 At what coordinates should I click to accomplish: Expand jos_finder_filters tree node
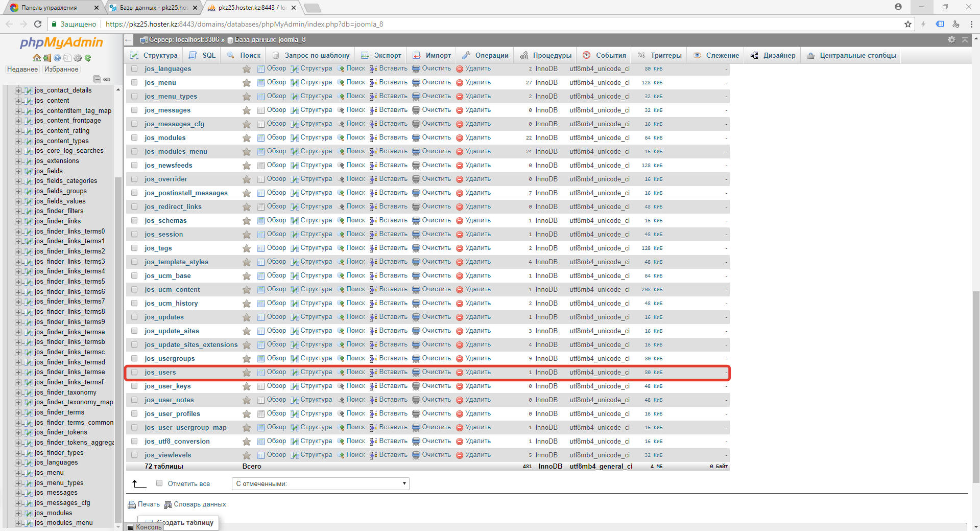click(18, 211)
